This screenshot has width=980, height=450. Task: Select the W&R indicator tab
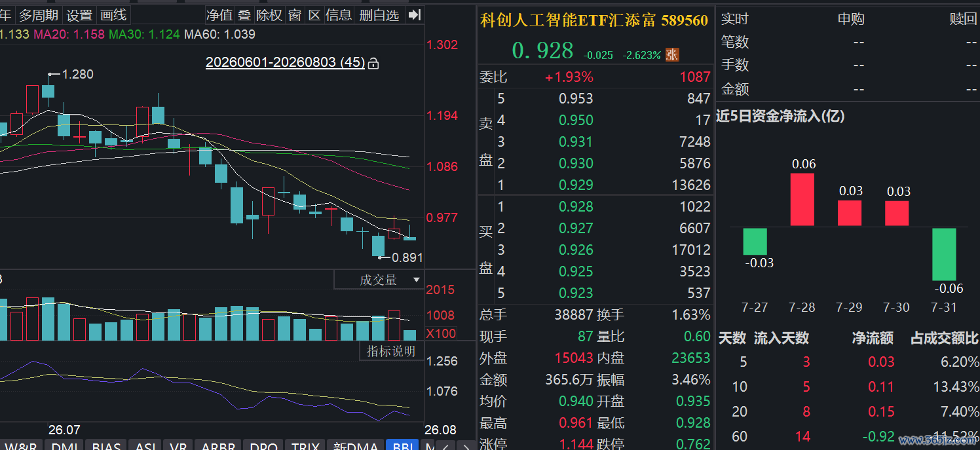click(20, 447)
